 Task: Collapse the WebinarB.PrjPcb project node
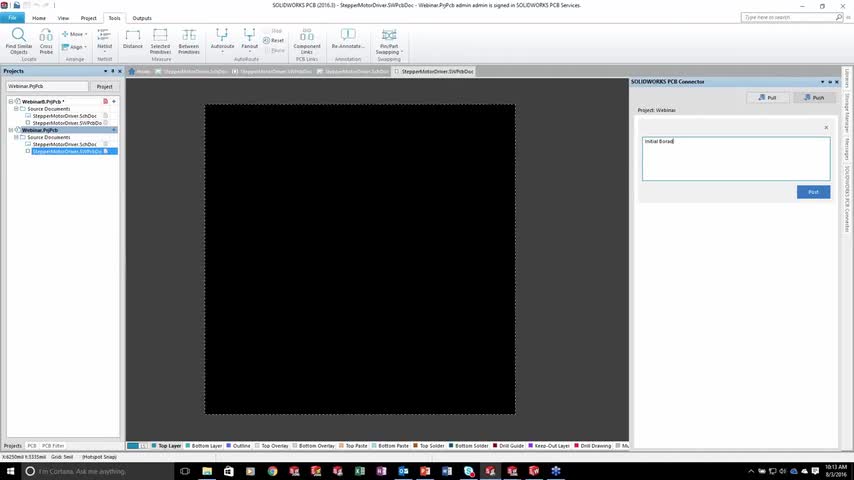[x=10, y=101]
